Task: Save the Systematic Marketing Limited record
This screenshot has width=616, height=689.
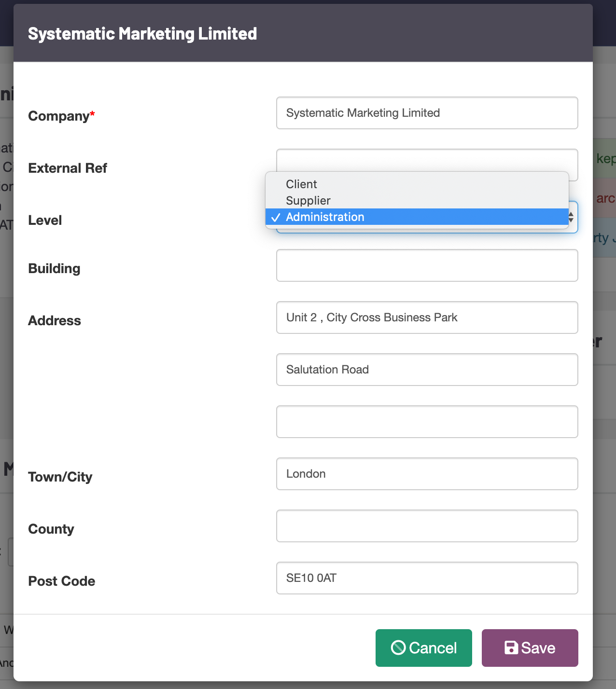Action: click(x=530, y=648)
